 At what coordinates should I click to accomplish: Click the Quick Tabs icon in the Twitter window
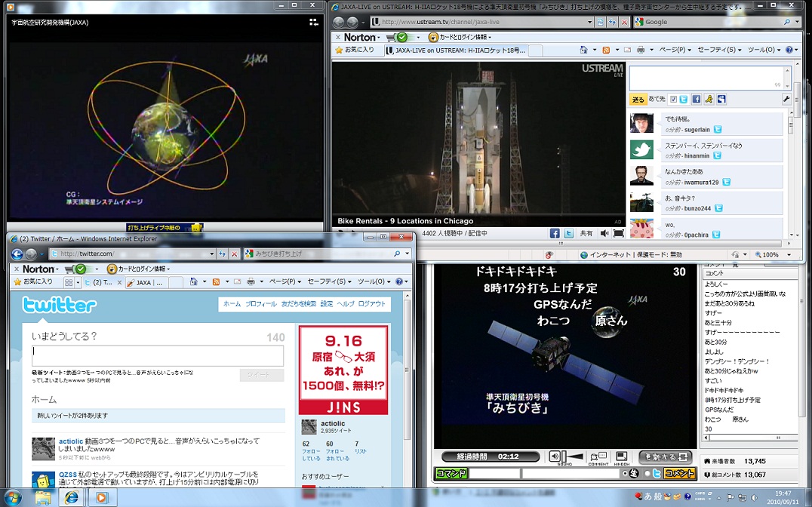click(69, 282)
